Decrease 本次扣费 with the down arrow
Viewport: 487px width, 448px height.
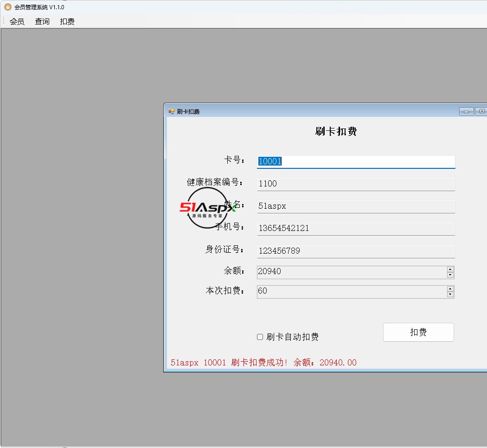tap(450, 294)
